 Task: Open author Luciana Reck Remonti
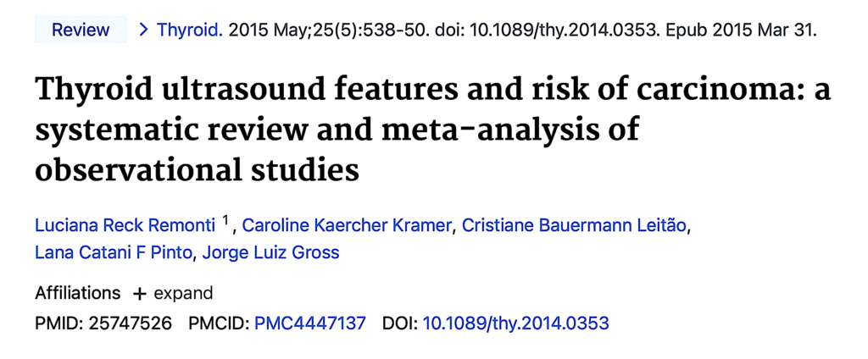click(125, 226)
